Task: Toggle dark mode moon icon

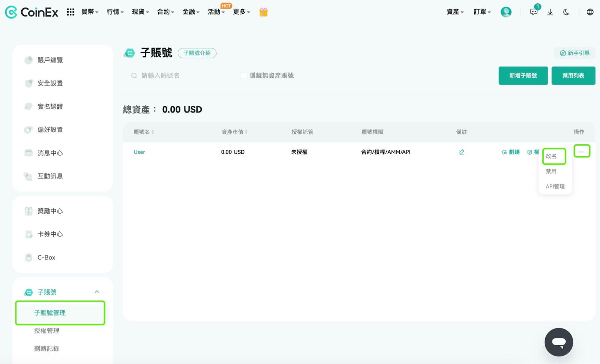Action: [x=566, y=12]
